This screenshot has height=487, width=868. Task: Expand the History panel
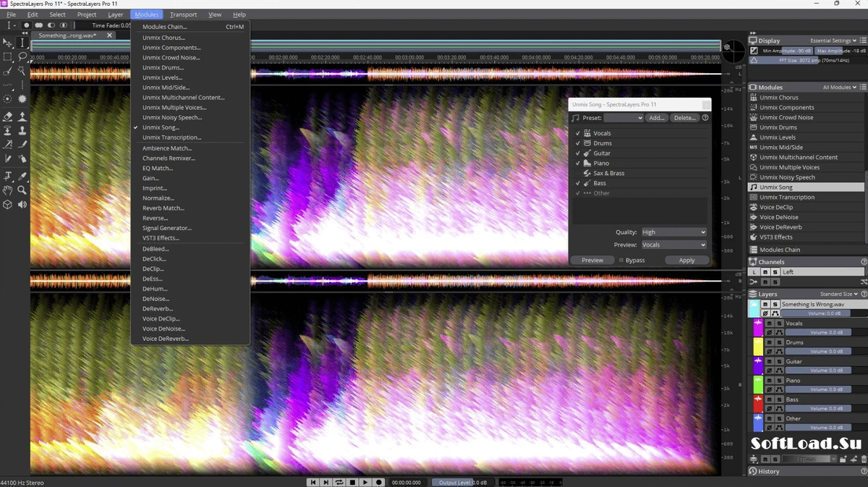coord(768,471)
